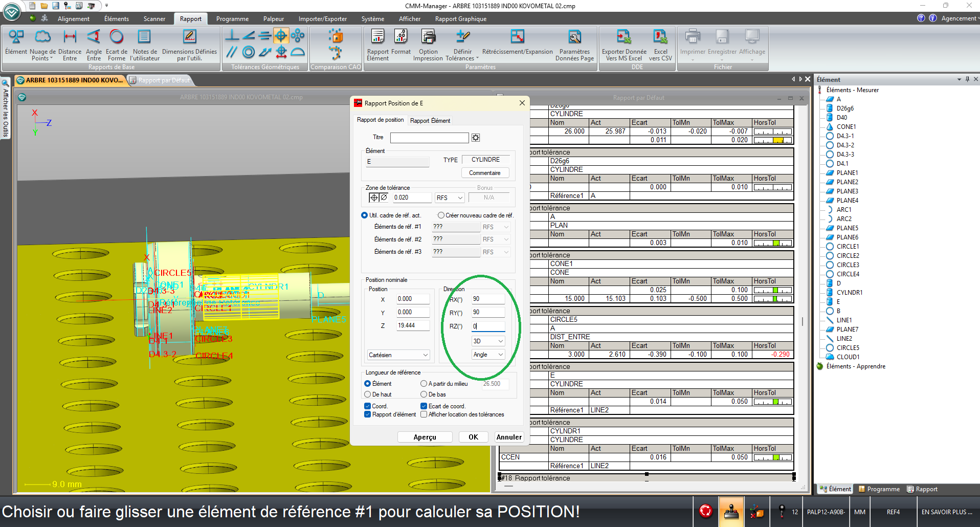Enable 'Afficher location des tolérances' checkbox

424,414
